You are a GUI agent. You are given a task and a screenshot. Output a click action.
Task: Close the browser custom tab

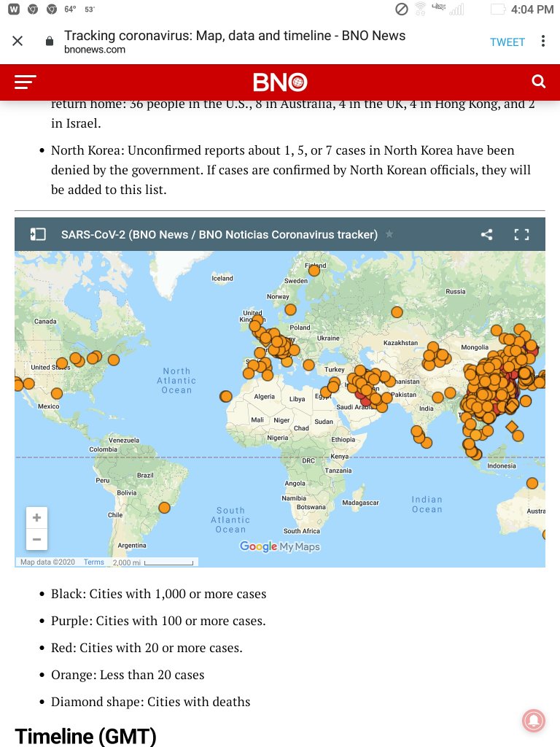[x=17, y=41]
